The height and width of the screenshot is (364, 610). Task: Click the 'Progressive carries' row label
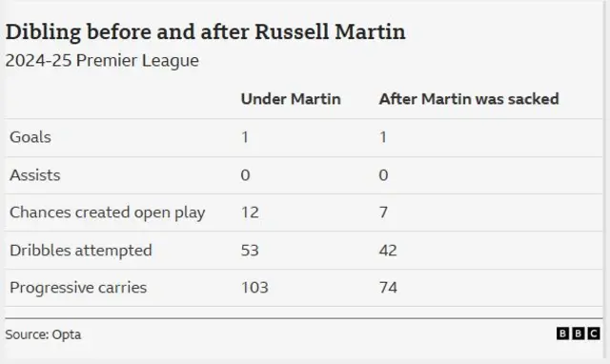(78, 288)
